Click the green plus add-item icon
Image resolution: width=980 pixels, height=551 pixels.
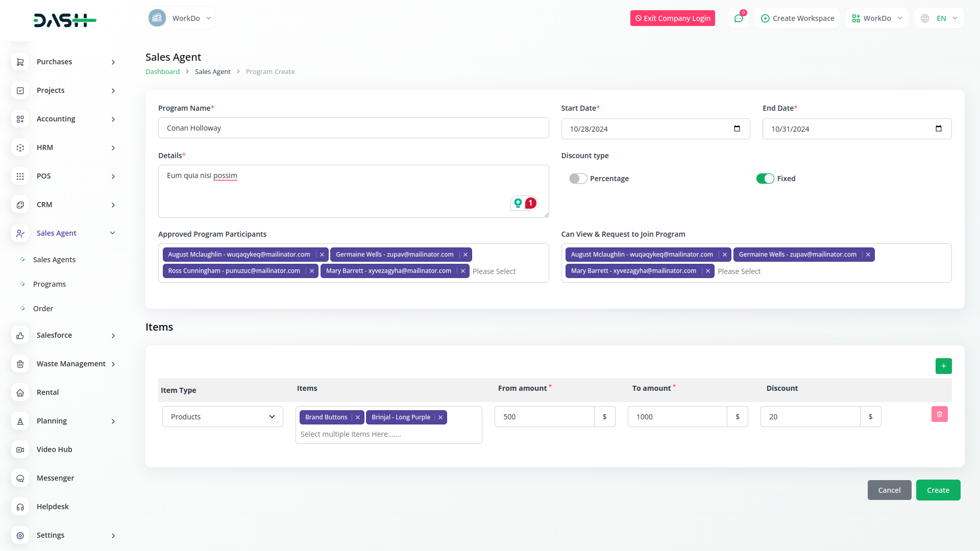943,366
